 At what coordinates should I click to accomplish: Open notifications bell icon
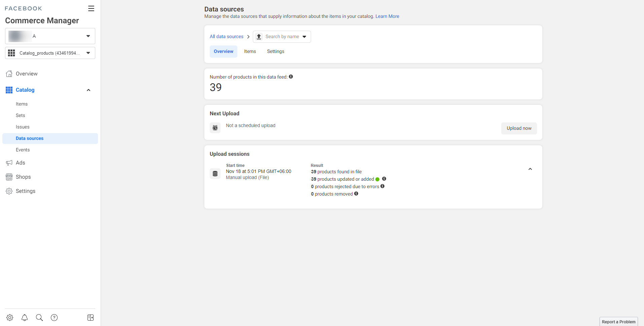point(25,318)
